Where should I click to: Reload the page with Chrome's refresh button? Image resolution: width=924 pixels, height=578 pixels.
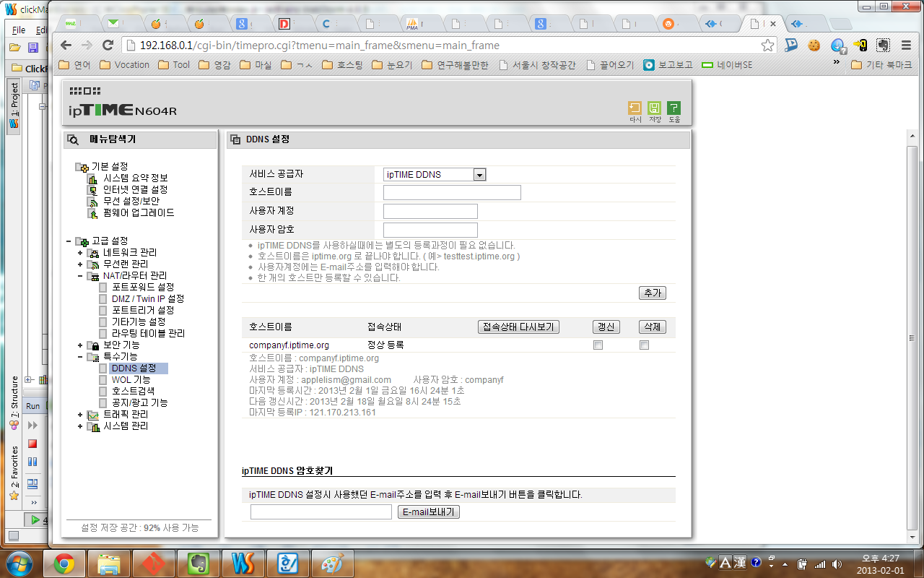(108, 45)
